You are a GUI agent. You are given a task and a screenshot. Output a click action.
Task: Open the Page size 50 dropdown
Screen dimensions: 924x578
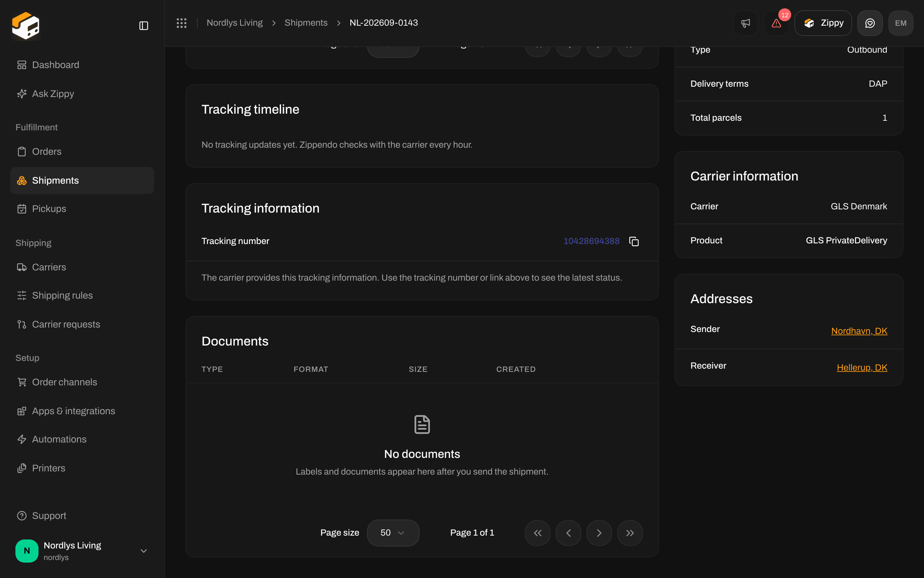point(393,533)
